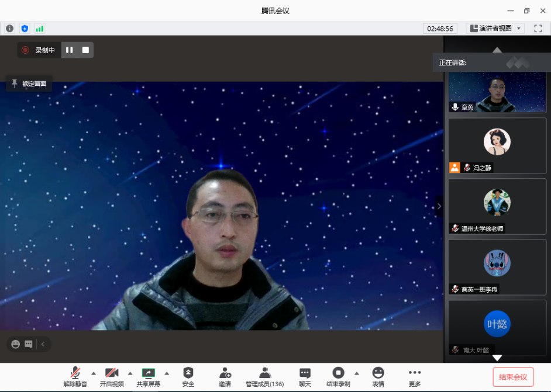Click the red 结束会议 button
This screenshot has height=392, width=551.
(x=513, y=377)
